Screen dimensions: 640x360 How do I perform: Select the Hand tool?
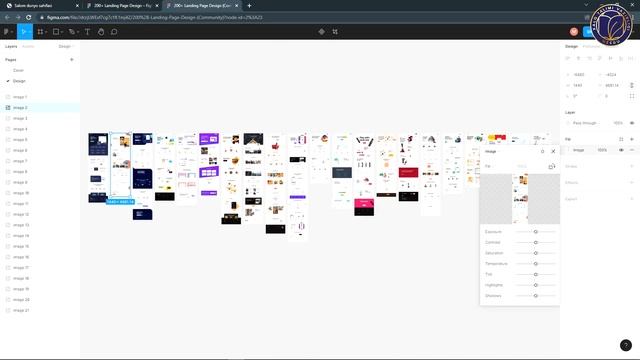[x=101, y=31]
